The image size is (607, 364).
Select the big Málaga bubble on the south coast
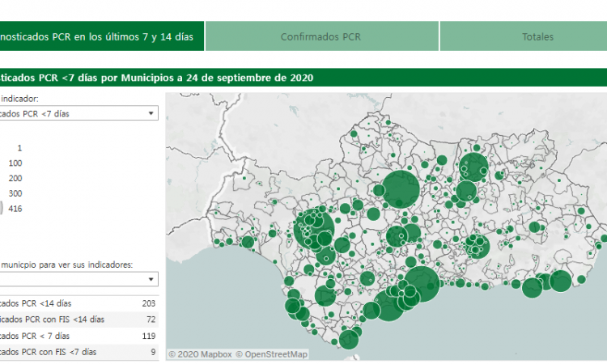point(422,283)
